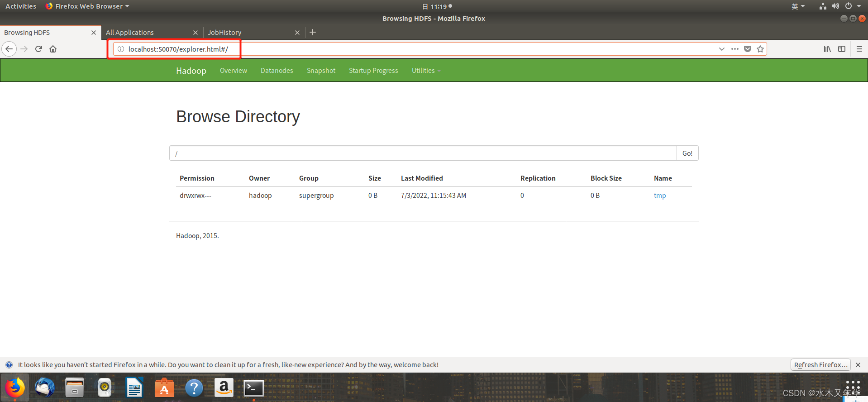Viewport: 868px width, 402px height.
Task: Click the Refresh Firefox… button
Action: click(820, 365)
